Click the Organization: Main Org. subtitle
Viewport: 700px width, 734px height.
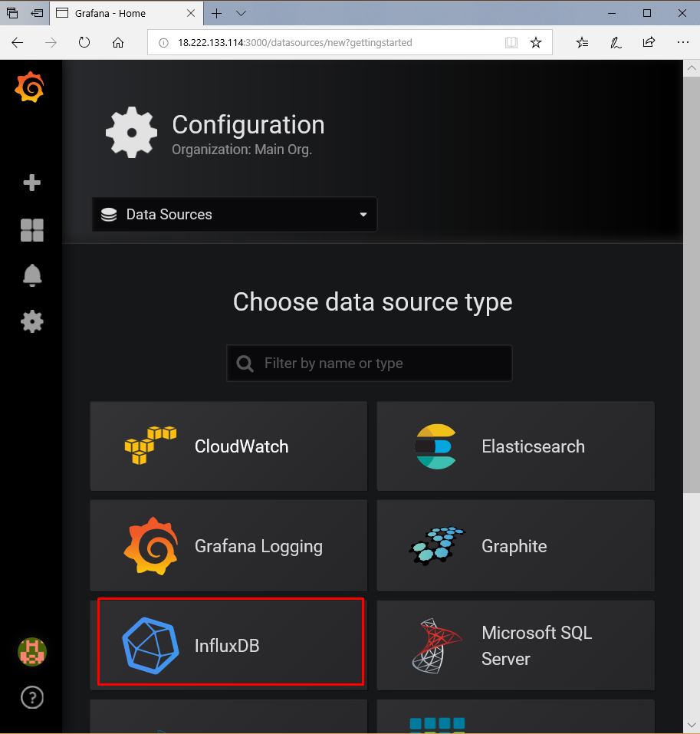click(242, 150)
